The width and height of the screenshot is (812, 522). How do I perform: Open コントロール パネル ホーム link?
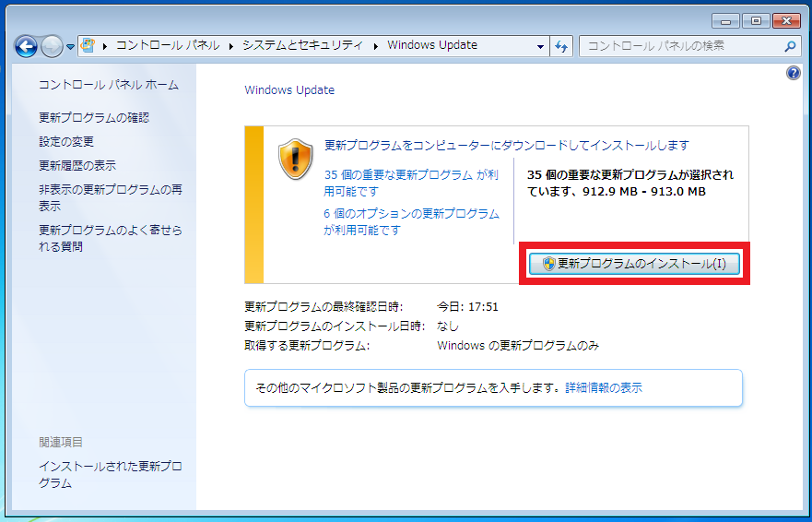[x=109, y=85]
